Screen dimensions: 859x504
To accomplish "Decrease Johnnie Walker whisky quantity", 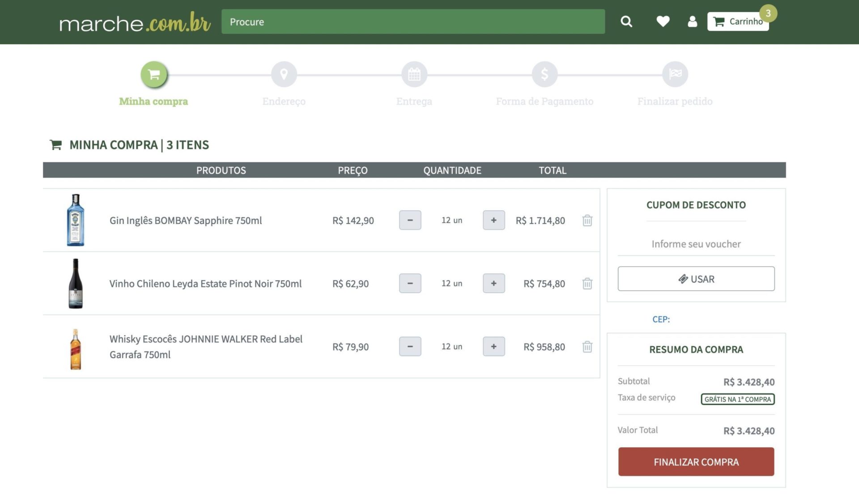I will (x=410, y=347).
